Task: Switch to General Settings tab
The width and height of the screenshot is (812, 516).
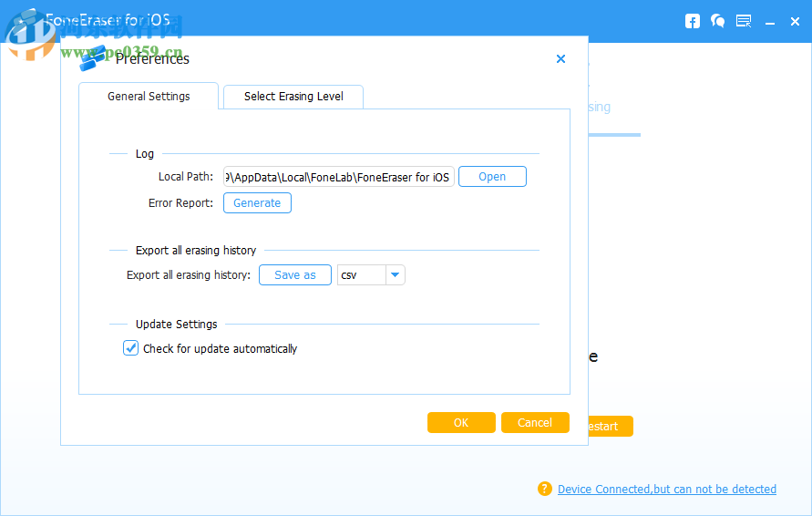Action: [149, 97]
